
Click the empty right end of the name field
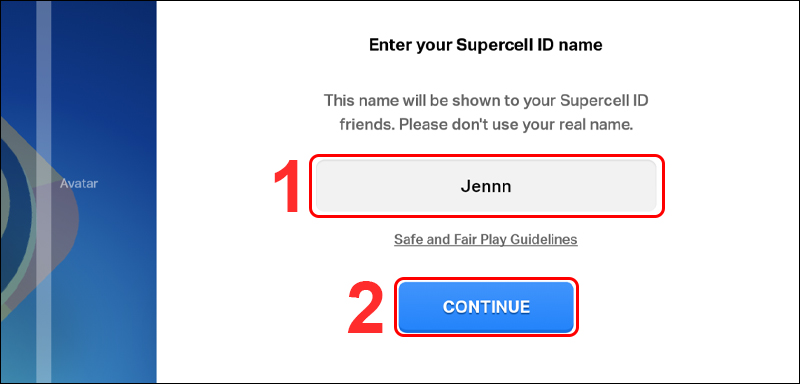602,186
